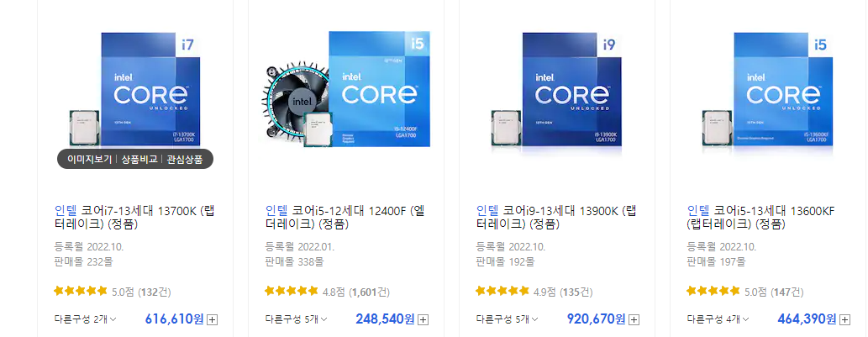Select 이미지보기 on the i7 overlay
Screen dimensions: 868x337
[x=89, y=160]
